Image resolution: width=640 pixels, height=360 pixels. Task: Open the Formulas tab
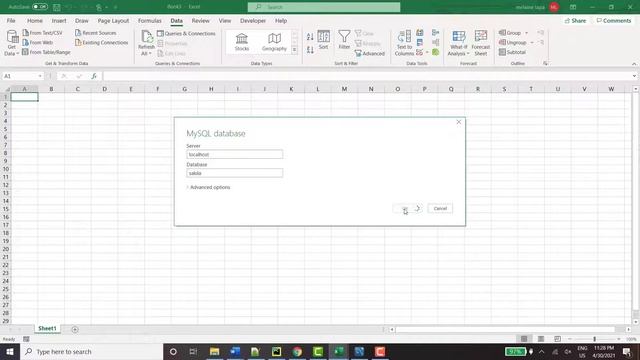149,20
